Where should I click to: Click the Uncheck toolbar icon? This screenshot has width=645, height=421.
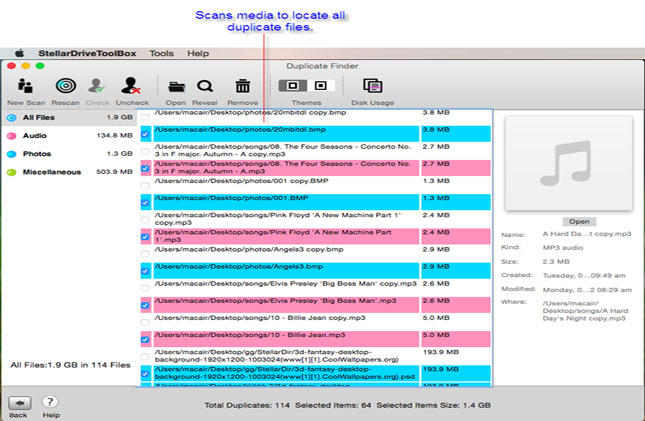tap(131, 86)
